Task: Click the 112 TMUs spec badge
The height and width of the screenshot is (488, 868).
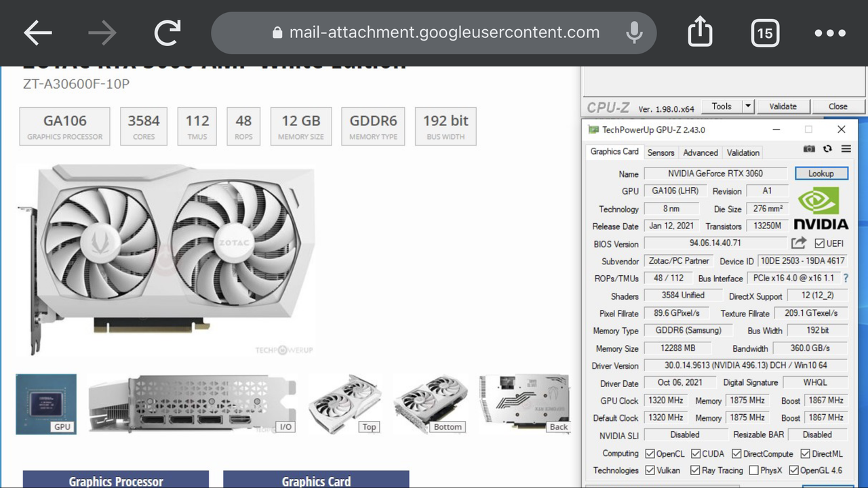Action: (197, 126)
